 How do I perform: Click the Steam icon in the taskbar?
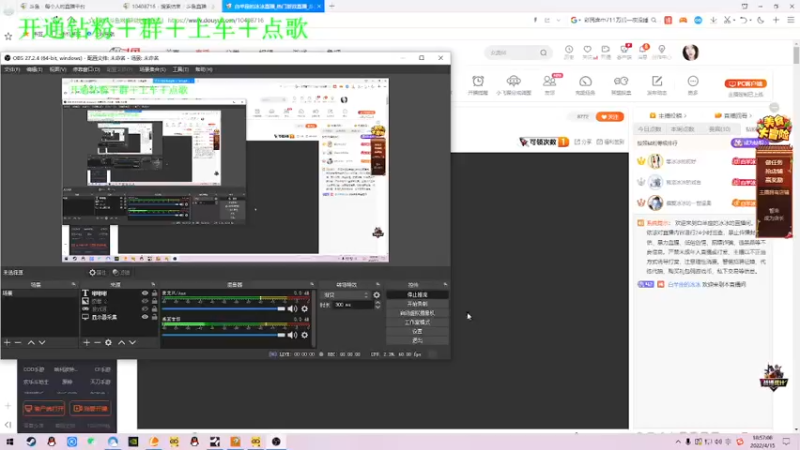tap(31, 442)
